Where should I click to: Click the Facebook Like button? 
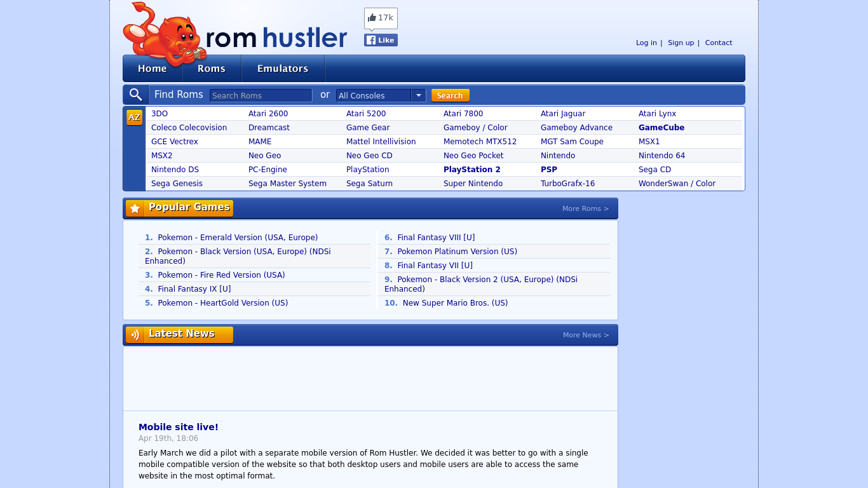click(x=381, y=40)
